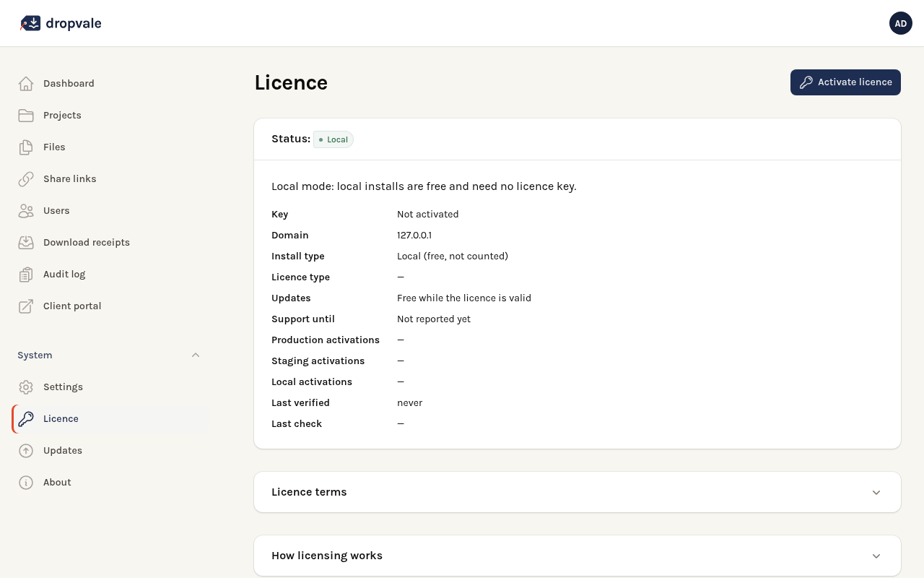This screenshot has height=578, width=924.
Task: Click 'Local (free, not counted)' value
Action: click(x=453, y=256)
